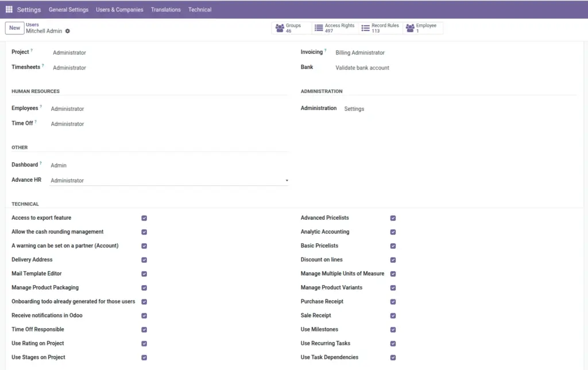Toggle warning on a partner (Account) checkbox
Image resolution: width=588 pixels, height=370 pixels.
point(144,246)
